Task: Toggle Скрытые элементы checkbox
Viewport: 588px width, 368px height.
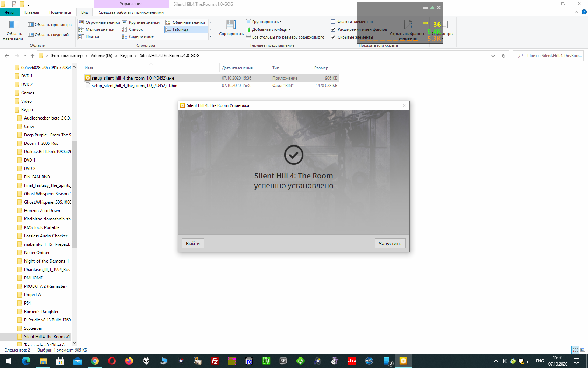Action: [333, 37]
